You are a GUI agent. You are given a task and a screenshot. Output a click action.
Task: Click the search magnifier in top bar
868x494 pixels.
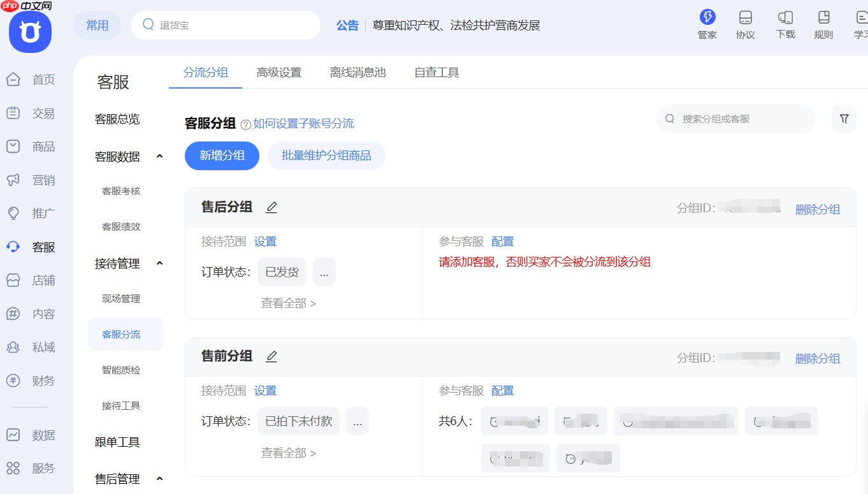[x=148, y=25]
